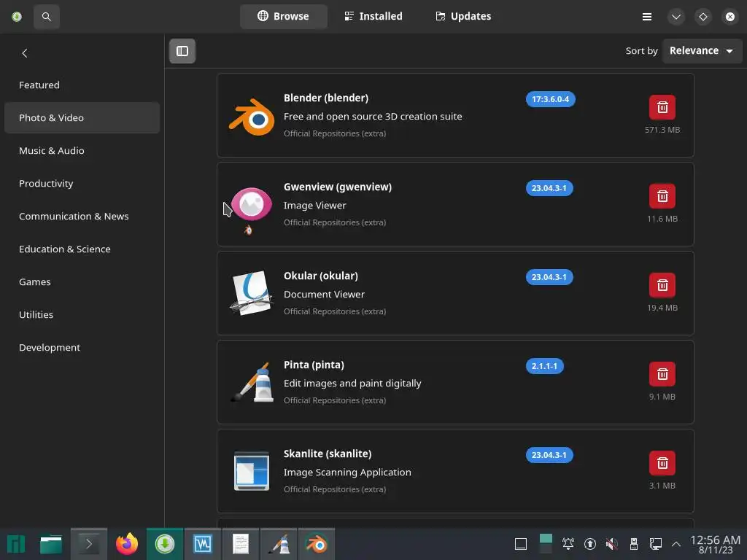Expand the hidden system tray icons
The image size is (747, 560).
676,544
